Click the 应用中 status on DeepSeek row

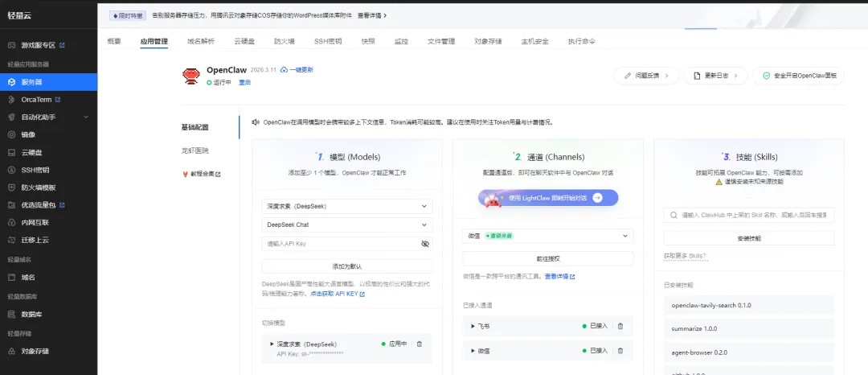click(x=394, y=344)
